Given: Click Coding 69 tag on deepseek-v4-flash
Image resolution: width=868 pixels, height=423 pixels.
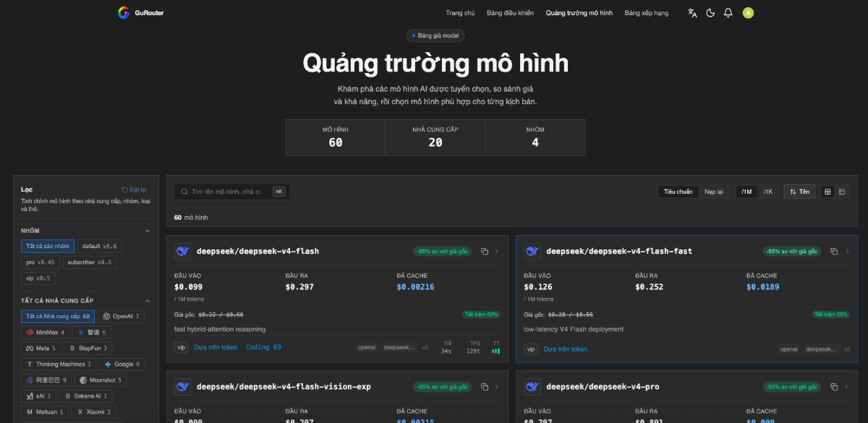Looking at the screenshot, I should click(263, 347).
